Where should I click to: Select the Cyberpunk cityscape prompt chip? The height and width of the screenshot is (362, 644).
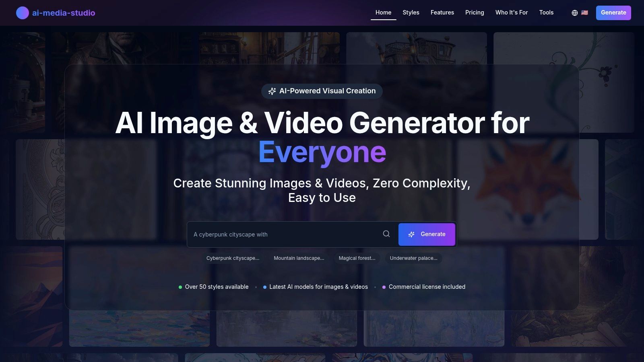click(233, 258)
